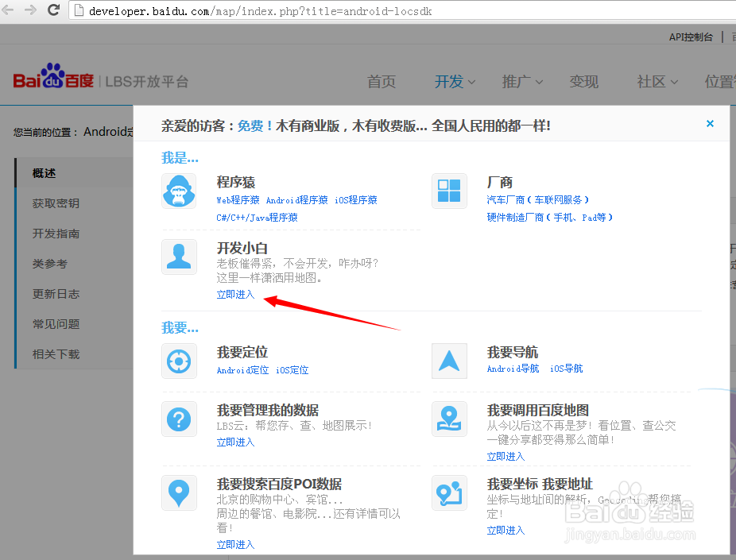Image resolution: width=736 pixels, height=560 pixels.
Task: Open the iOS程序猿 link
Action: click(x=356, y=200)
